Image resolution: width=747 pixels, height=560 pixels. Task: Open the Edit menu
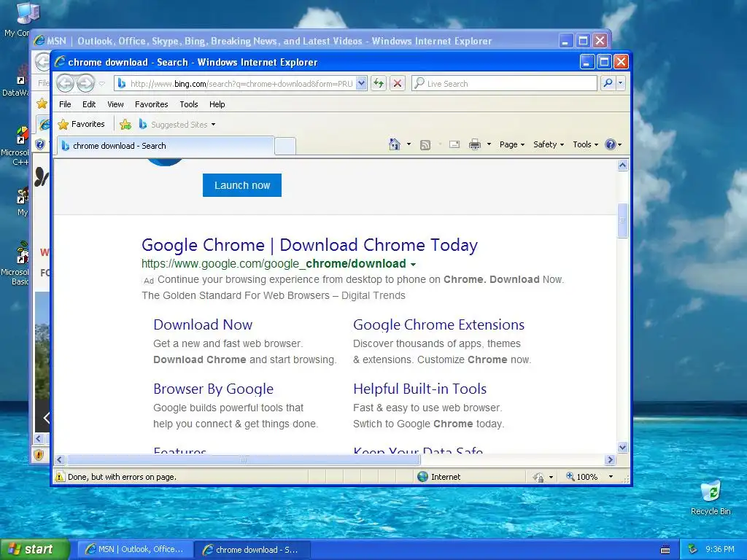coord(88,104)
